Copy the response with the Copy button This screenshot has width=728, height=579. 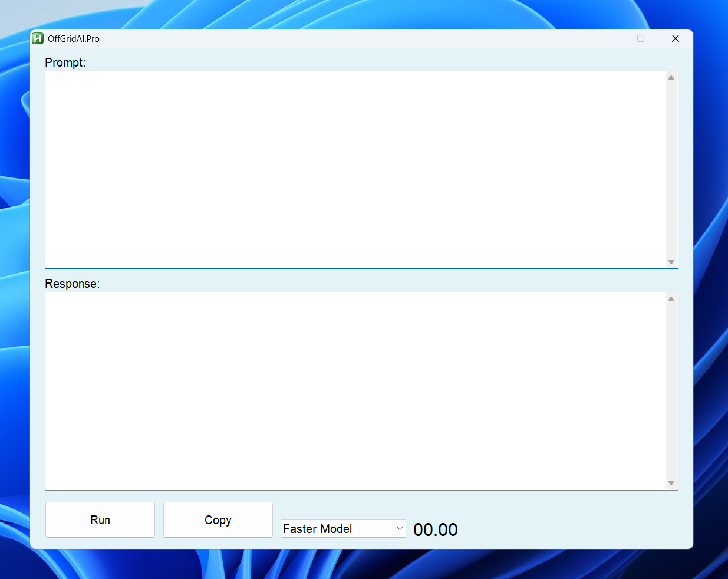click(218, 520)
